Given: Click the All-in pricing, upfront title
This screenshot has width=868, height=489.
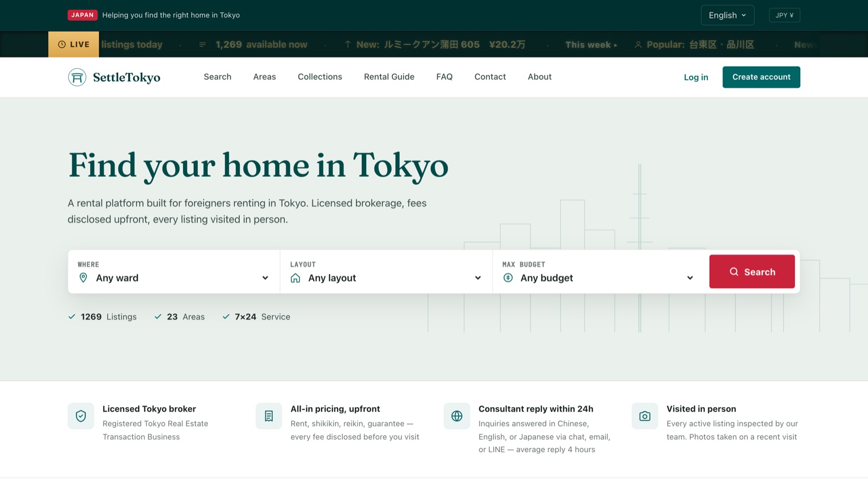Looking at the screenshot, I should pyautogui.click(x=335, y=409).
